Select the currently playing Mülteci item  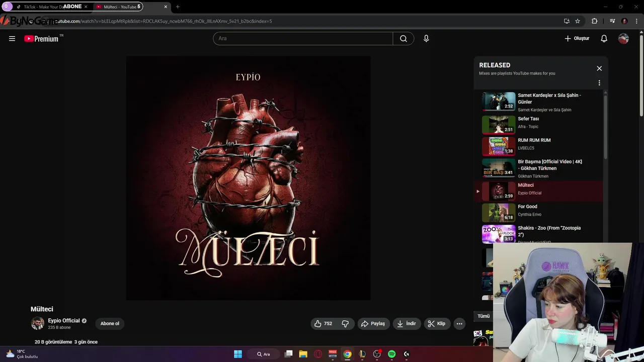point(538,191)
